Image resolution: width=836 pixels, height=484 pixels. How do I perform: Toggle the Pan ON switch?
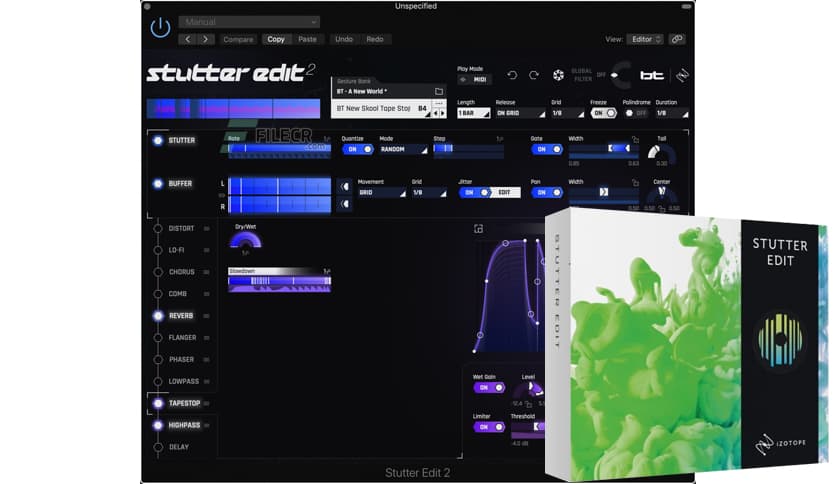click(546, 192)
